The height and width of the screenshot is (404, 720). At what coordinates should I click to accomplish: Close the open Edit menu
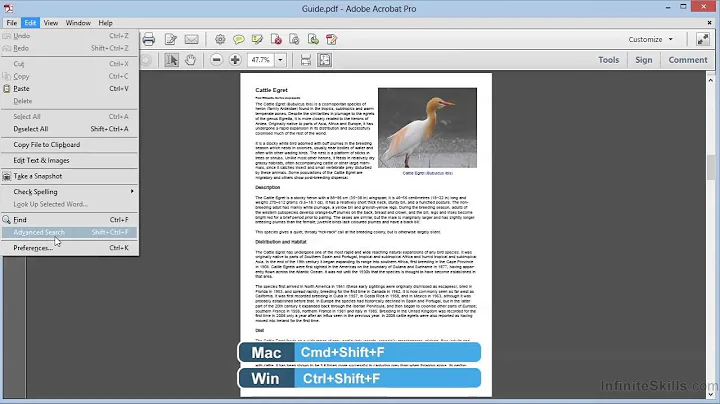30,23
